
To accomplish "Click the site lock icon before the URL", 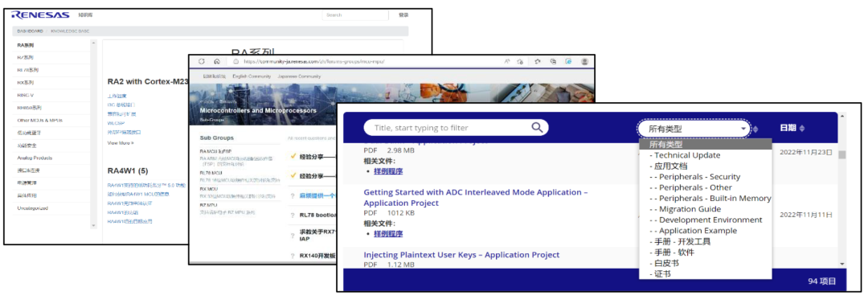I will click(235, 61).
